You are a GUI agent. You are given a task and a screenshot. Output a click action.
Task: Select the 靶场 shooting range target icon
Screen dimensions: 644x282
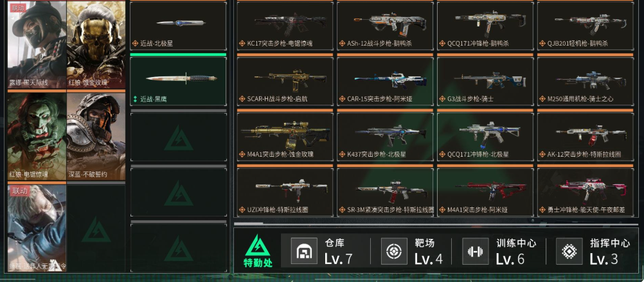tap(394, 251)
